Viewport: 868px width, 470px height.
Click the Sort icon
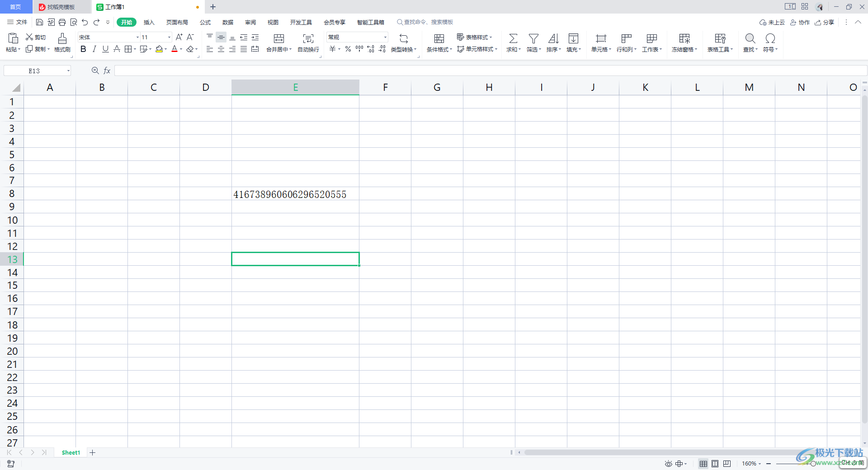click(x=553, y=38)
